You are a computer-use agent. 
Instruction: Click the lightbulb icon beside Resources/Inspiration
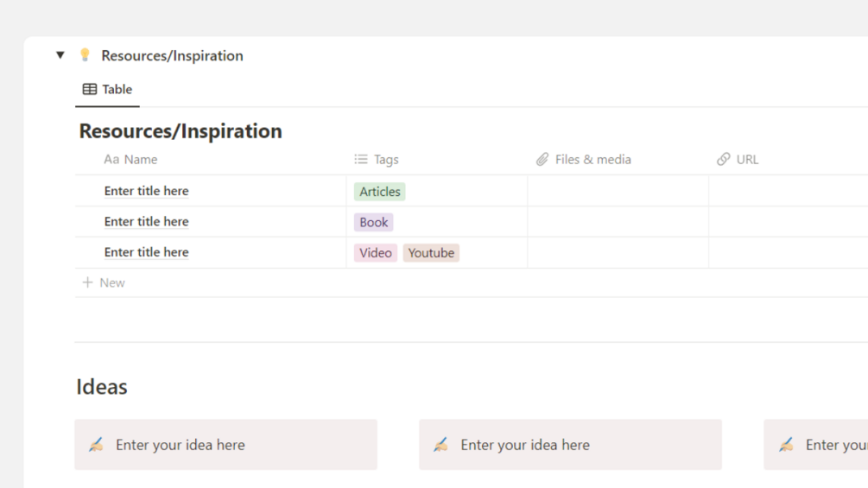click(85, 55)
